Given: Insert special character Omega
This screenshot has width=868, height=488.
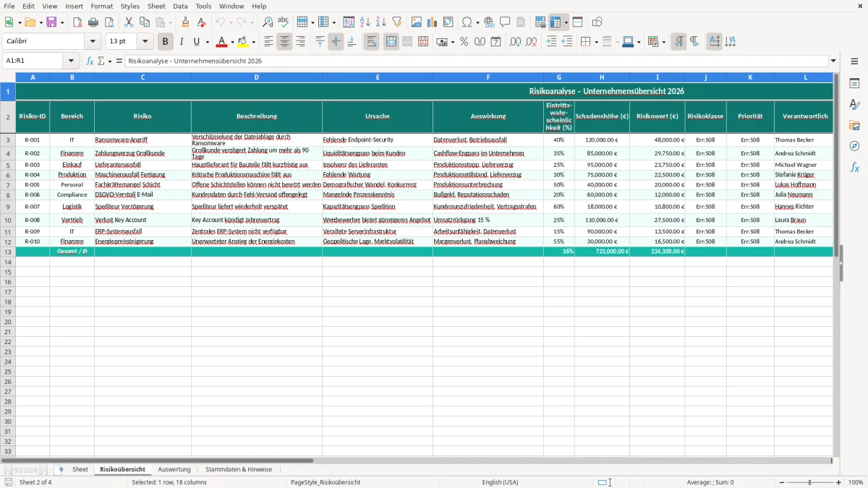Looking at the screenshot, I should click(x=467, y=22).
